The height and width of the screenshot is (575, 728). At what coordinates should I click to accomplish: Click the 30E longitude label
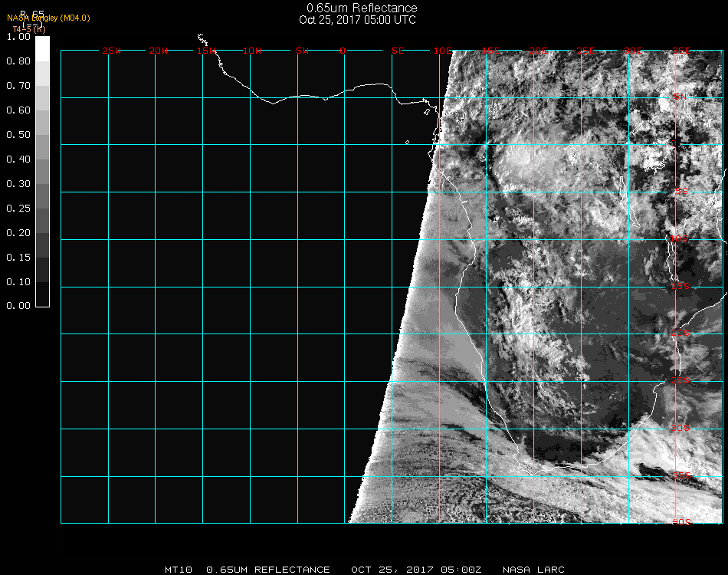pos(633,51)
